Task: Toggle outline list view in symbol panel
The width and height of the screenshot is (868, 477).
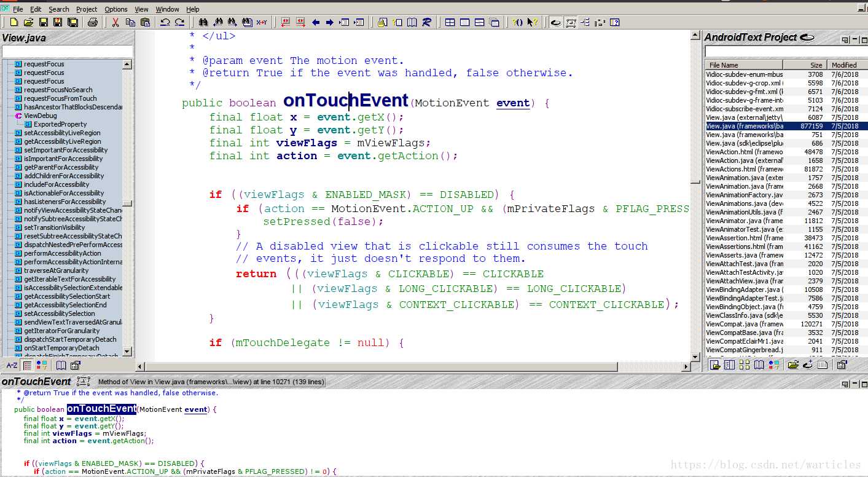Action: pyautogui.click(x=27, y=365)
